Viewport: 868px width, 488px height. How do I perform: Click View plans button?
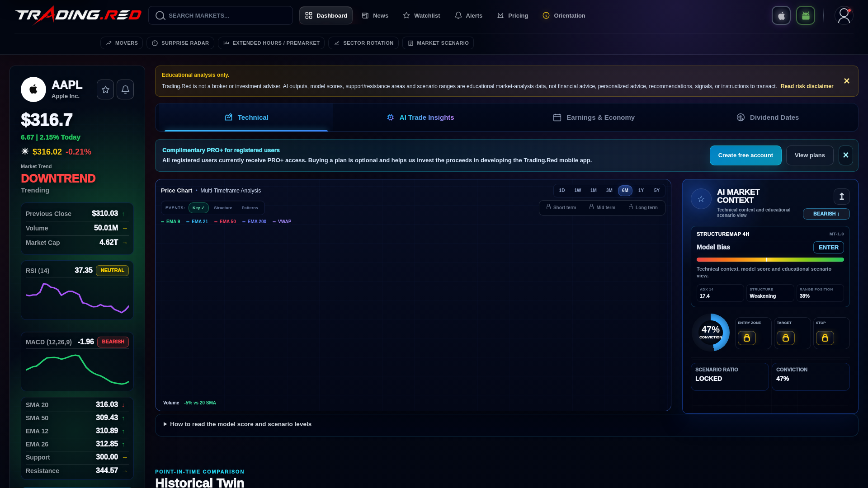[810, 155]
